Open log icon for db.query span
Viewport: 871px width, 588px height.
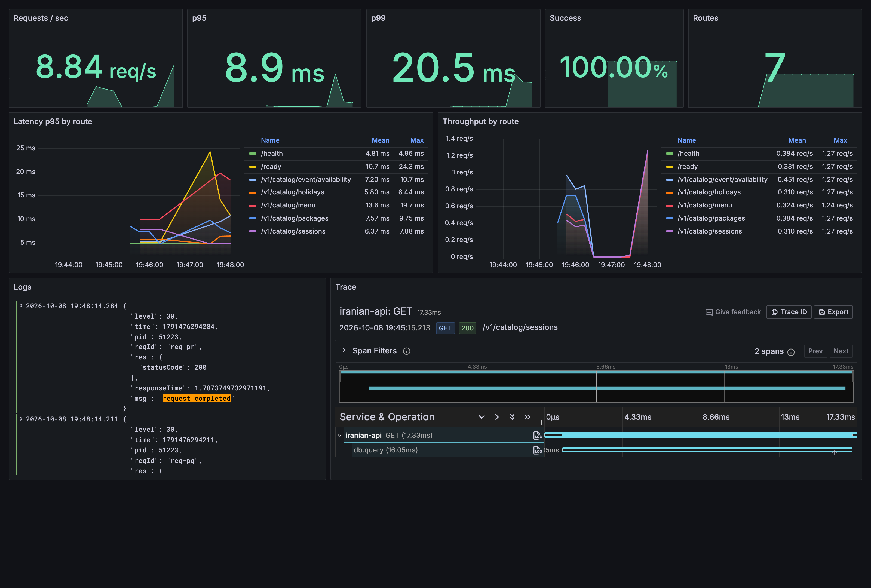pos(538,450)
